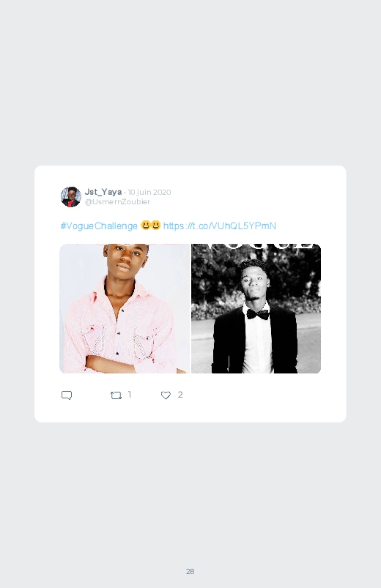381x588 pixels.
Task: Open the black-and-white tuxedo photo
Action: tap(256, 308)
